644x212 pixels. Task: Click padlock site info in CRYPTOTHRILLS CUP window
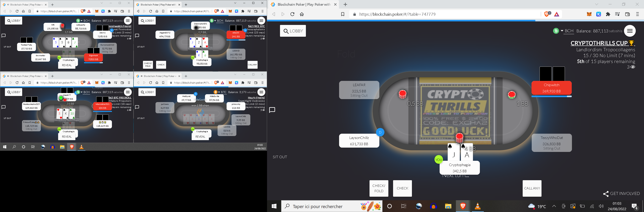pos(354,14)
